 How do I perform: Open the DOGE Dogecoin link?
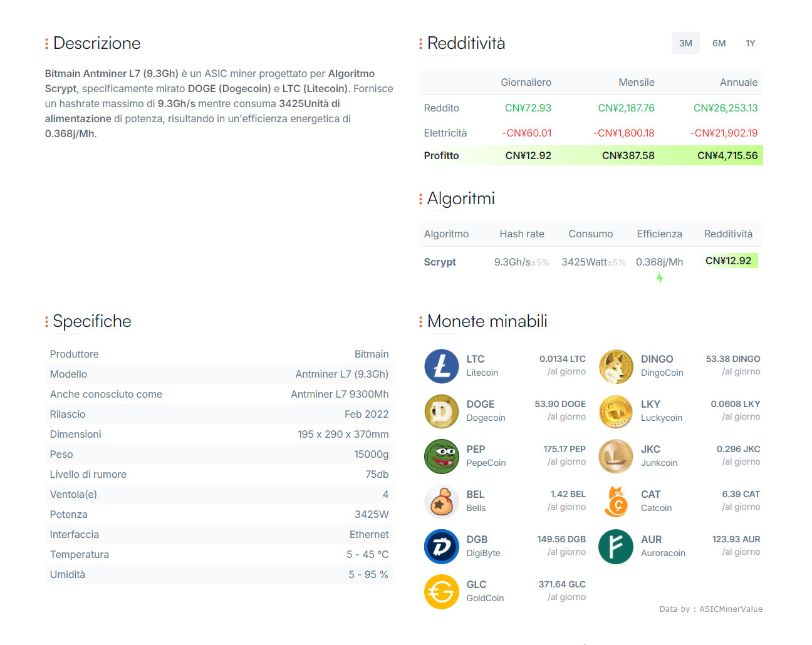[486, 411]
